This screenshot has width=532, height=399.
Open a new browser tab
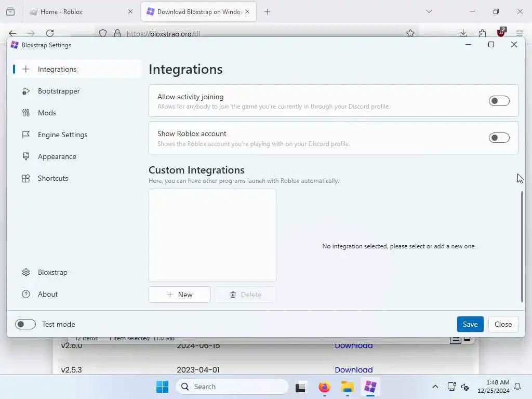[x=268, y=12]
